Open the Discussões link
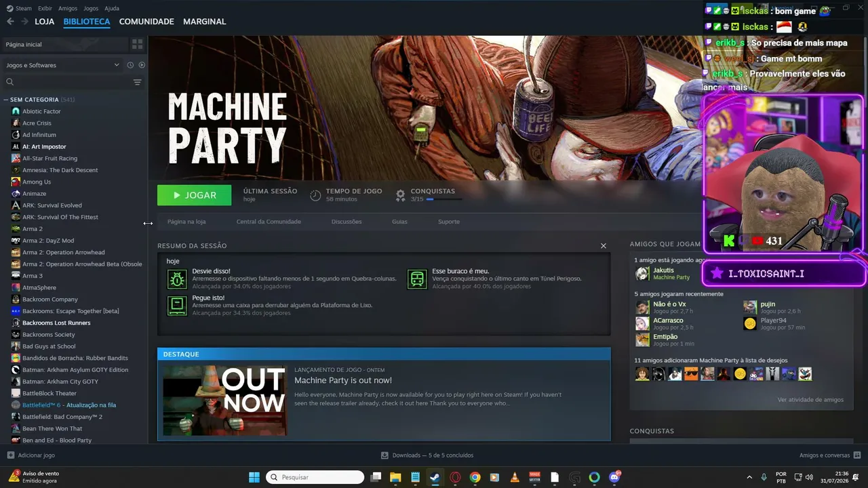 [347, 222]
